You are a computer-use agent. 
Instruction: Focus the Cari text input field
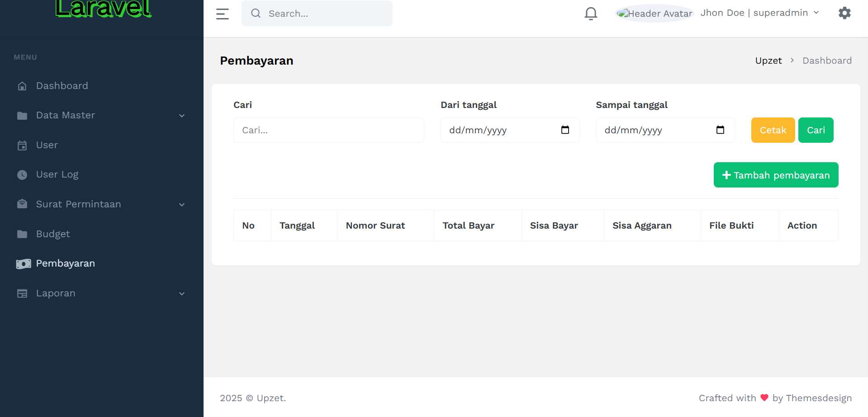coord(328,130)
